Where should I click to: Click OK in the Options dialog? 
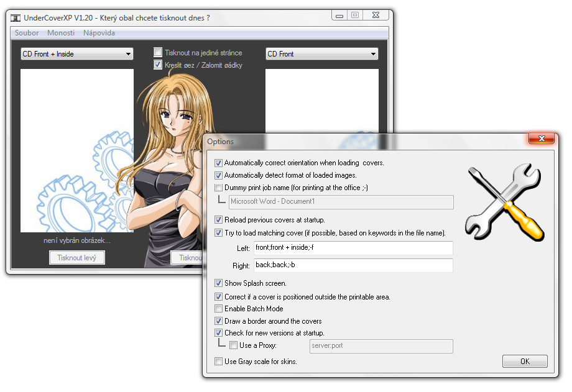(525, 362)
